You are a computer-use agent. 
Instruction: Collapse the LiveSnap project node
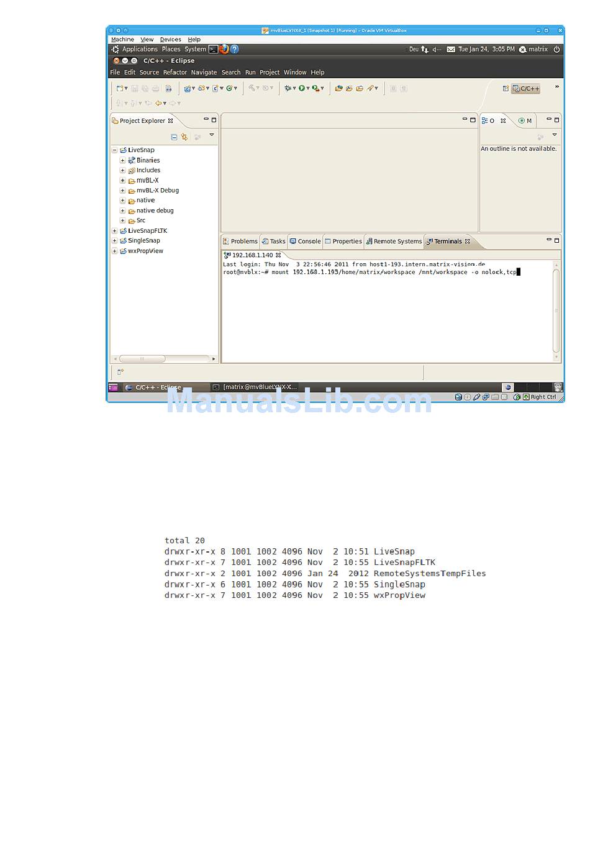(x=114, y=150)
